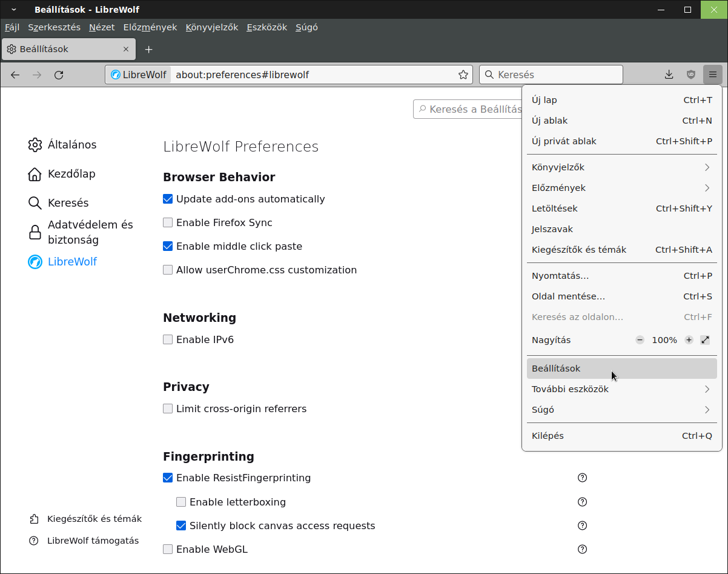Open the Fájl menu
This screenshot has height=574, width=728.
(x=12, y=27)
